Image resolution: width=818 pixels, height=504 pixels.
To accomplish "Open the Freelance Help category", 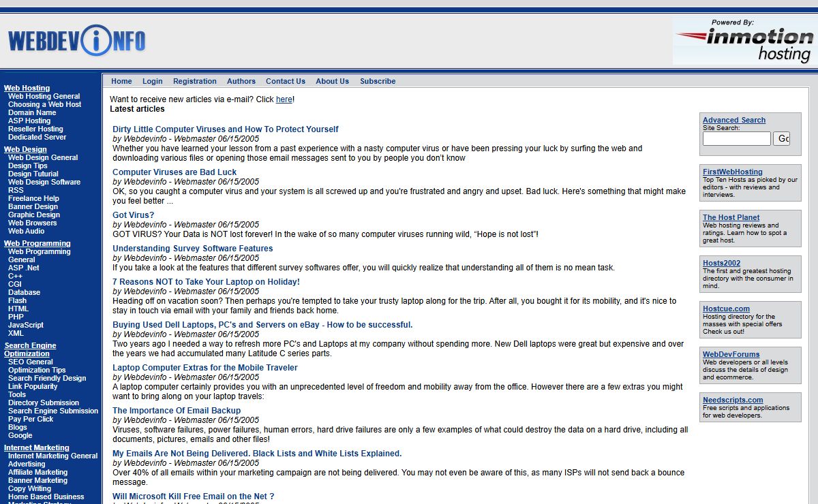I will pos(34,199).
